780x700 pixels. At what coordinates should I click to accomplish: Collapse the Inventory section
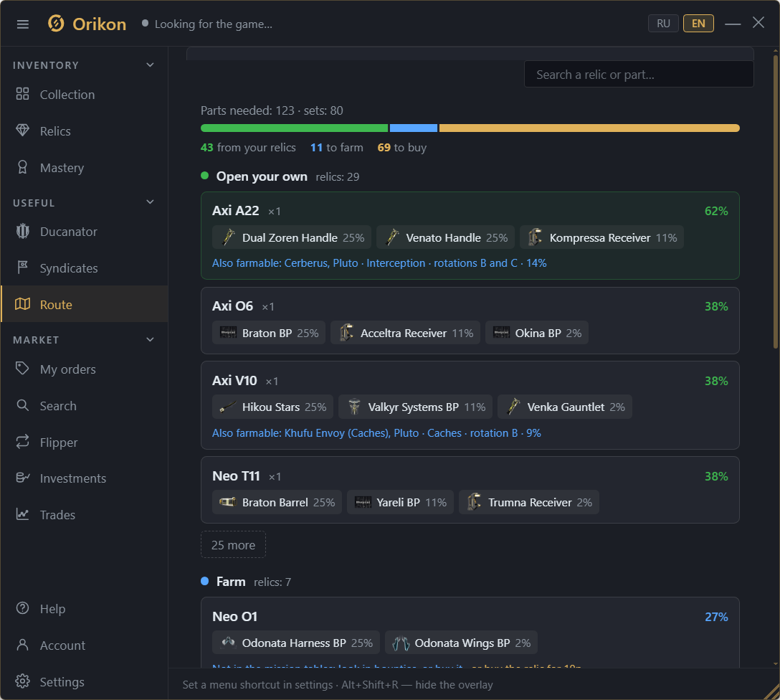click(150, 65)
